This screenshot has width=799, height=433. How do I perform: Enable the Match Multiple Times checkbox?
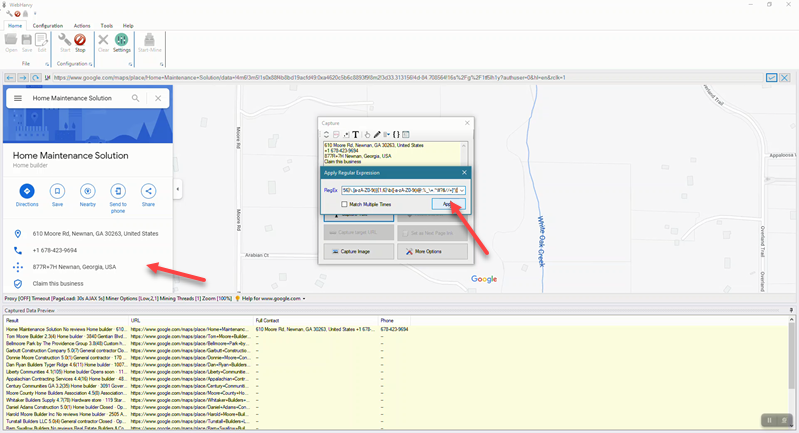click(345, 204)
